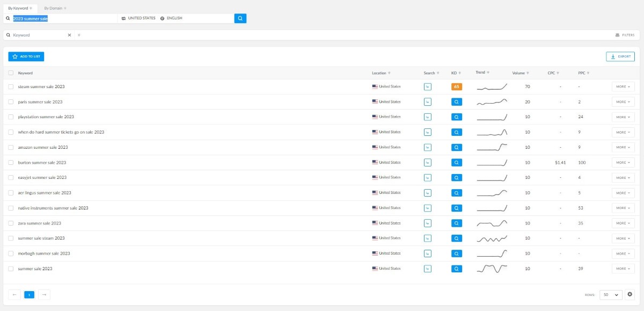Sort by Location column header
Screen dimensions: 644x311
pyautogui.click(x=381, y=73)
